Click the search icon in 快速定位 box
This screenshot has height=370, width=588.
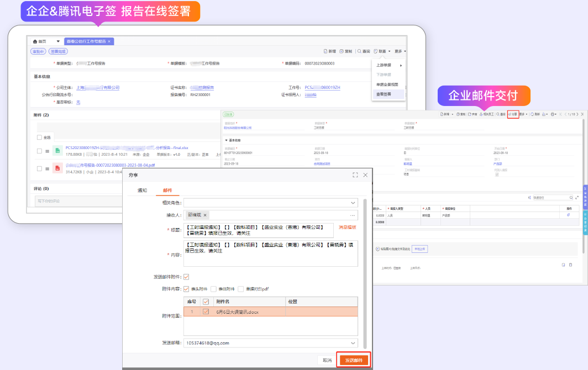pos(570,197)
